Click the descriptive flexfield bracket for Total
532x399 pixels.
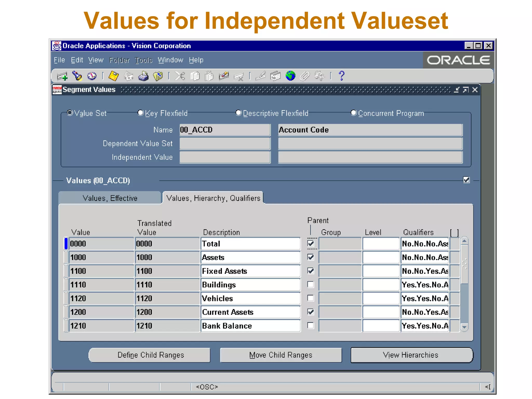coord(455,244)
